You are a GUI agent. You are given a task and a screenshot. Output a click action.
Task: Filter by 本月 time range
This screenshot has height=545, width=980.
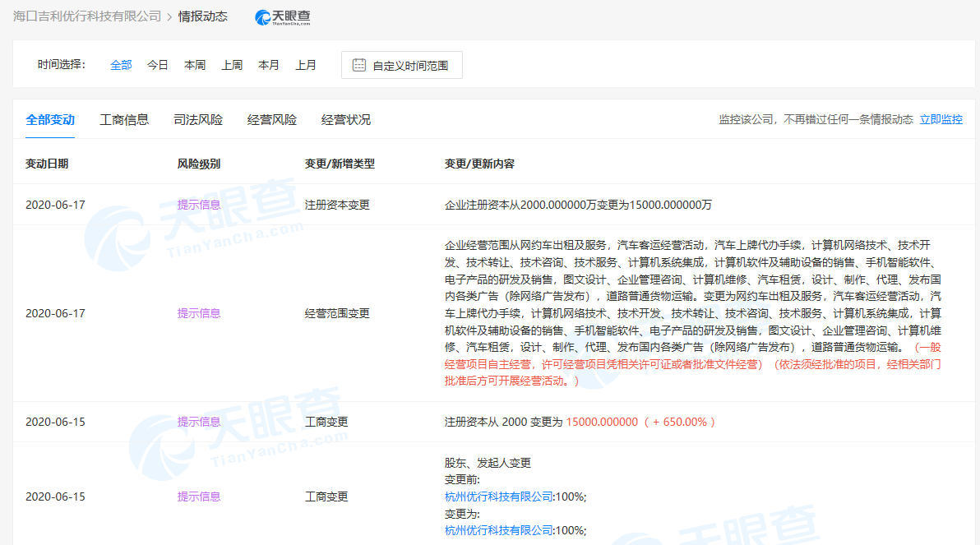tap(269, 65)
